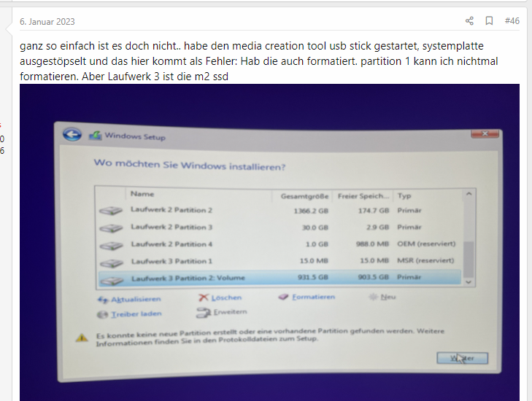Click the 988.0 MB free space cell
The width and height of the screenshot is (532, 401).
click(x=372, y=244)
